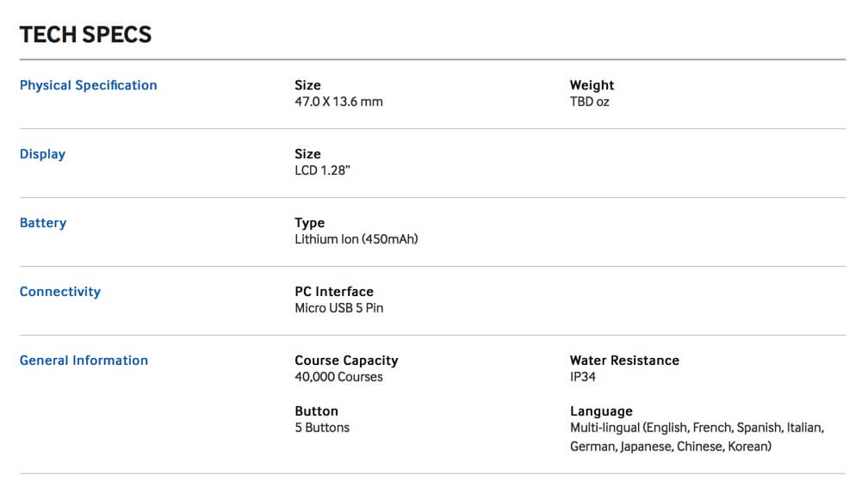This screenshot has height=482, width=868.
Task: Click the TECH SPECS heading
Action: [85, 35]
